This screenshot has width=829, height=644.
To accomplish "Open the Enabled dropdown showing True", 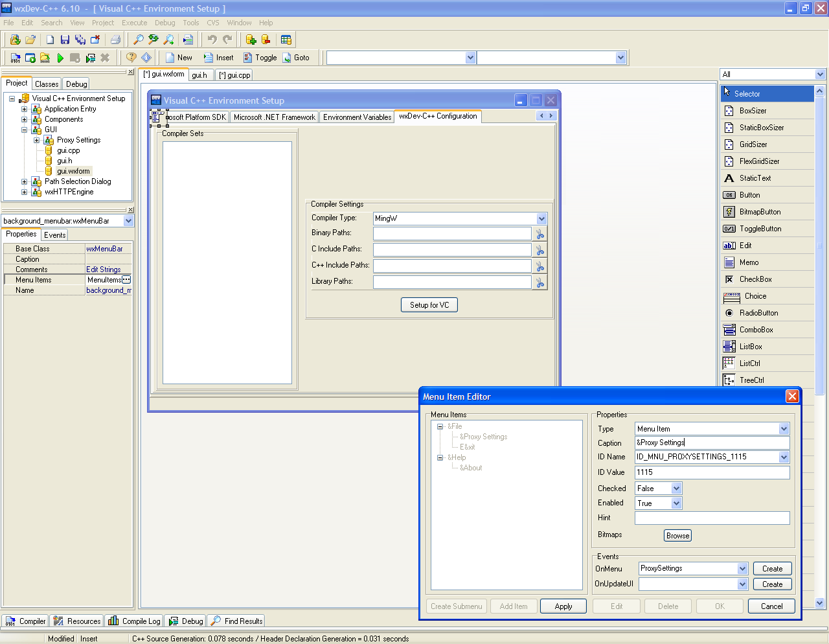I will pos(676,503).
